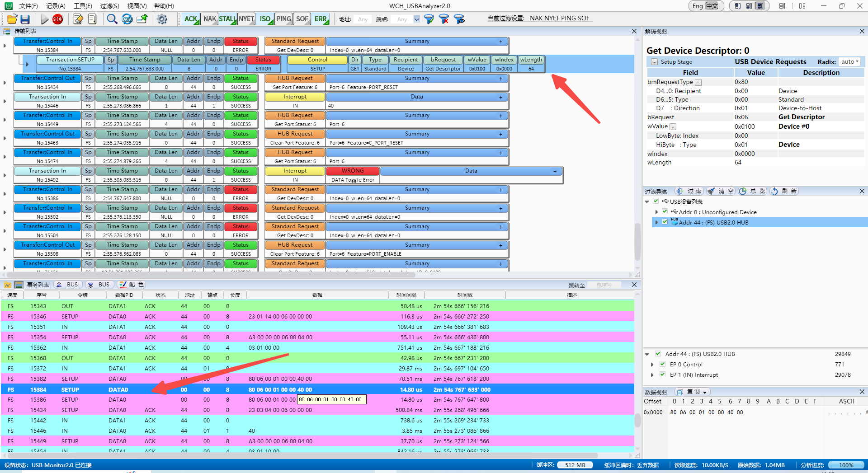Toggle the SOF packet filter

(302, 19)
